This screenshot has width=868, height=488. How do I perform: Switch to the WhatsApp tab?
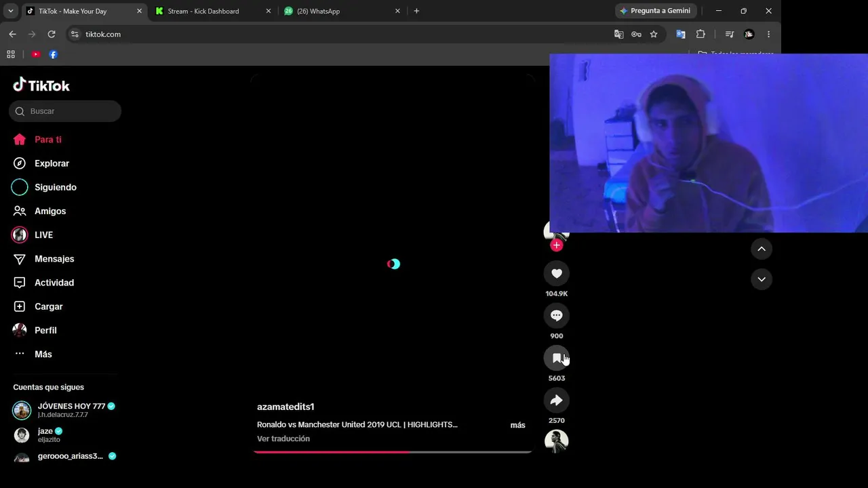[342, 11]
